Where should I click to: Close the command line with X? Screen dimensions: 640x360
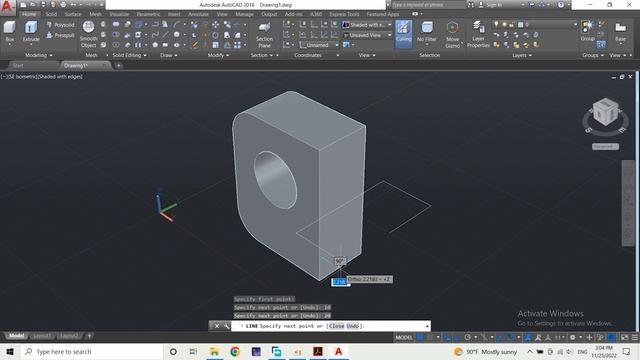(217, 326)
